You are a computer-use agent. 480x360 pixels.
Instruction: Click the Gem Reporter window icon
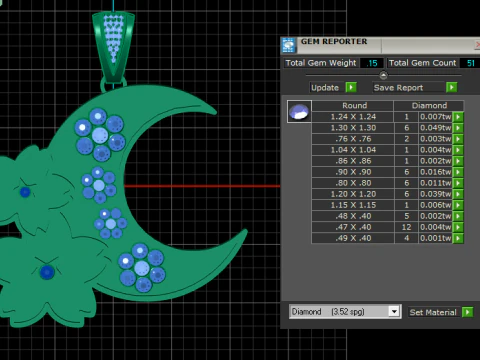(x=289, y=45)
